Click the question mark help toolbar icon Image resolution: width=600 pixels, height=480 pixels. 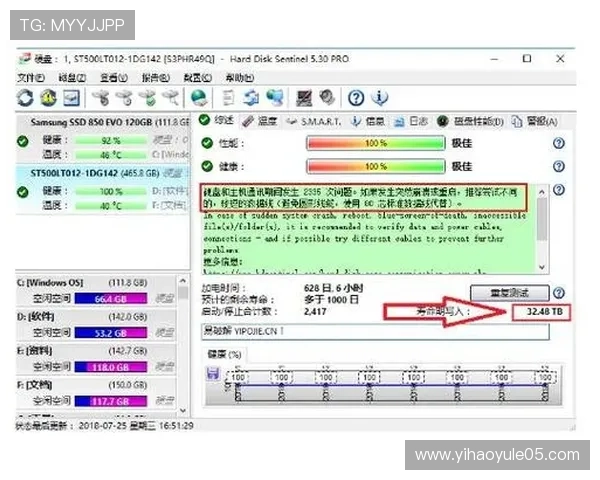pyautogui.click(x=356, y=98)
